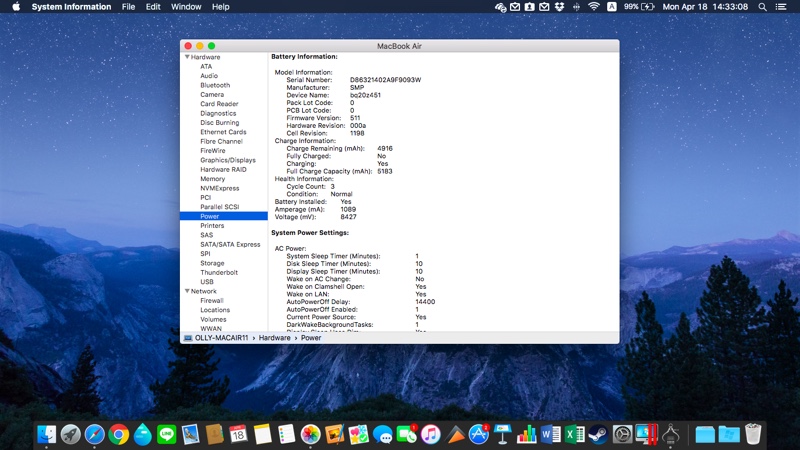Open the Apple menu

[16, 7]
